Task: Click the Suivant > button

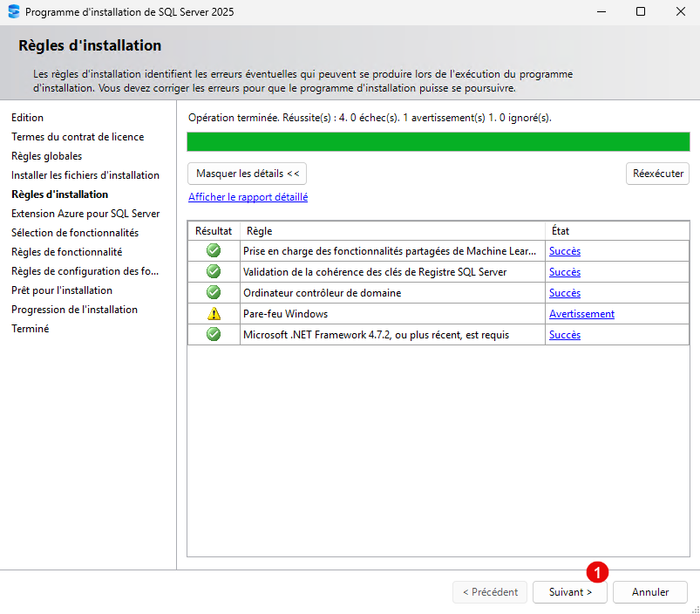Action: [569, 592]
